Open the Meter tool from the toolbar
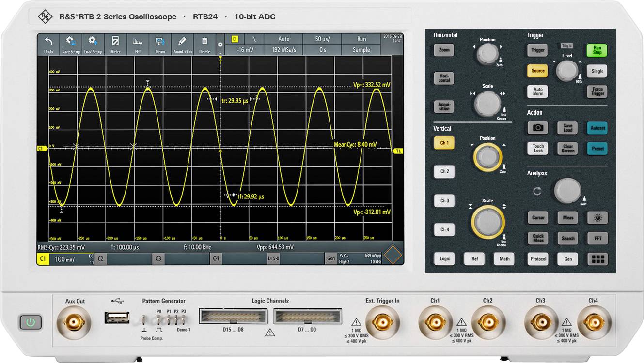The height and width of the screenshot is (363, 644). click(115, 45)
